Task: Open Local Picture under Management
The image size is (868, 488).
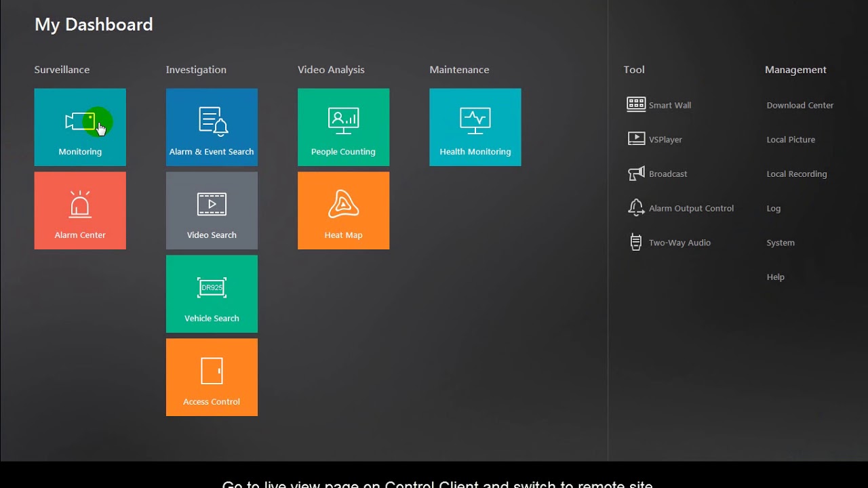Action: [791, 140]
